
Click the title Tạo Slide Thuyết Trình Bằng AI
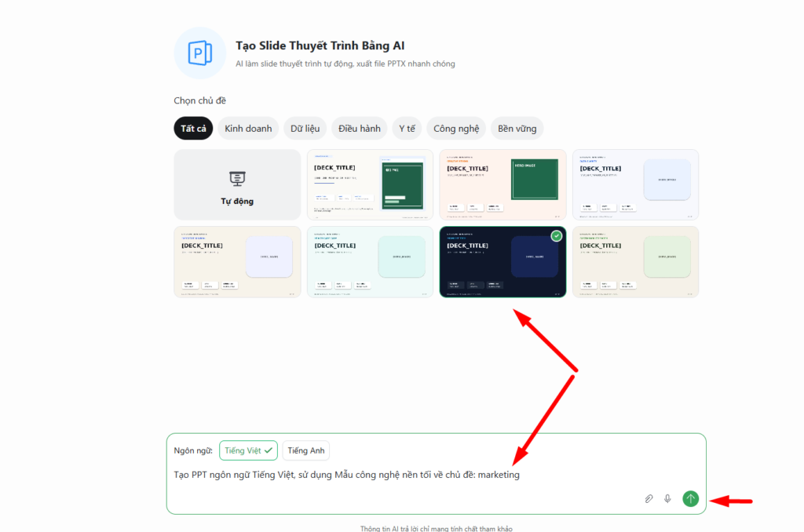(x=320, y=46)
